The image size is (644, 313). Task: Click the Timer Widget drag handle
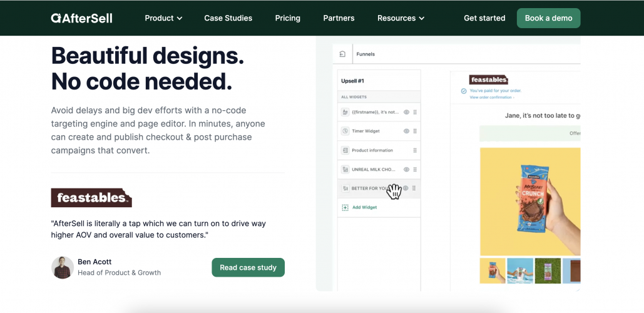415,131
